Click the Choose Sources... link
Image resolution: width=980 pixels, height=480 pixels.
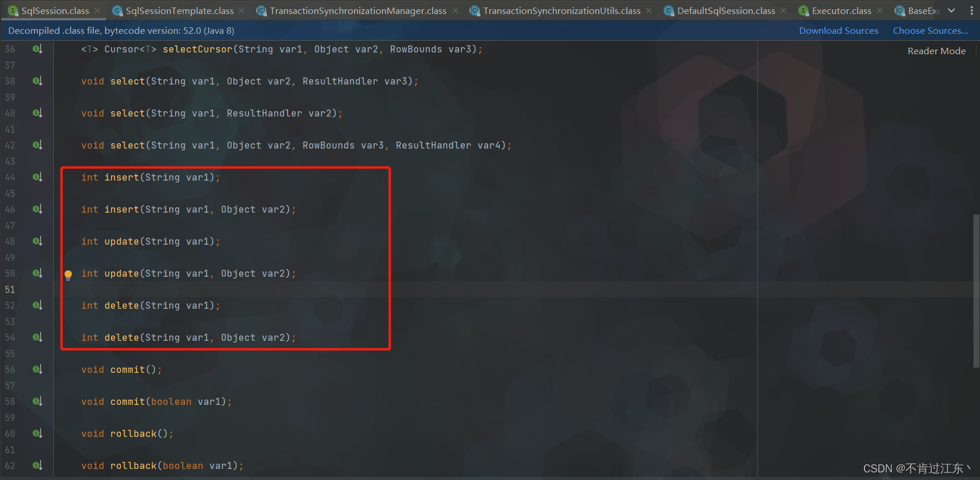930,30
